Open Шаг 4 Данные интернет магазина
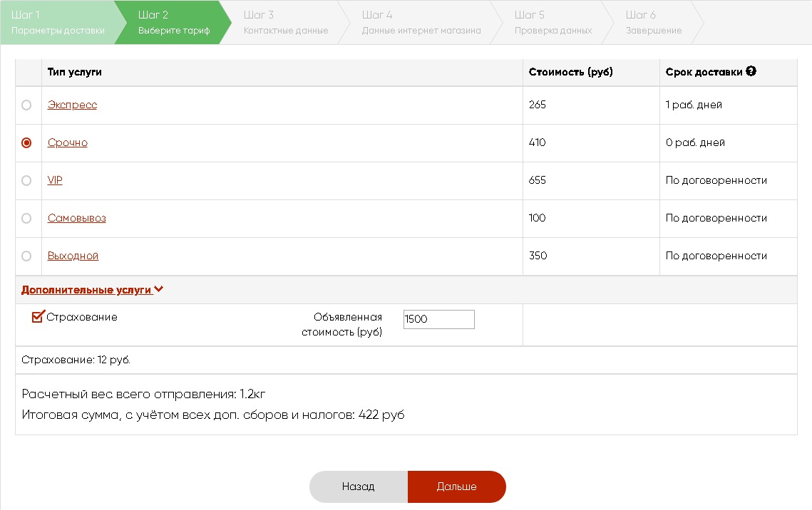Image resolution: width=812 pixels, height=510 pixels. tap(421, 22)
